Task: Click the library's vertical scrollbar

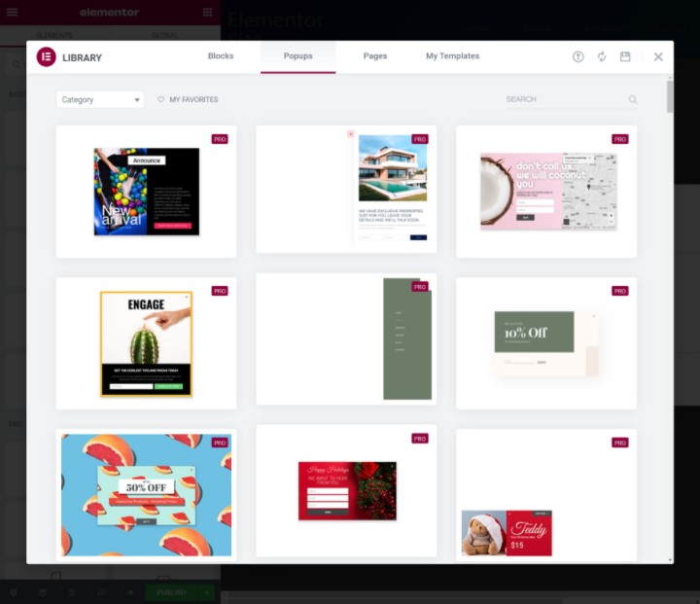Action: (x=670, y=98)
